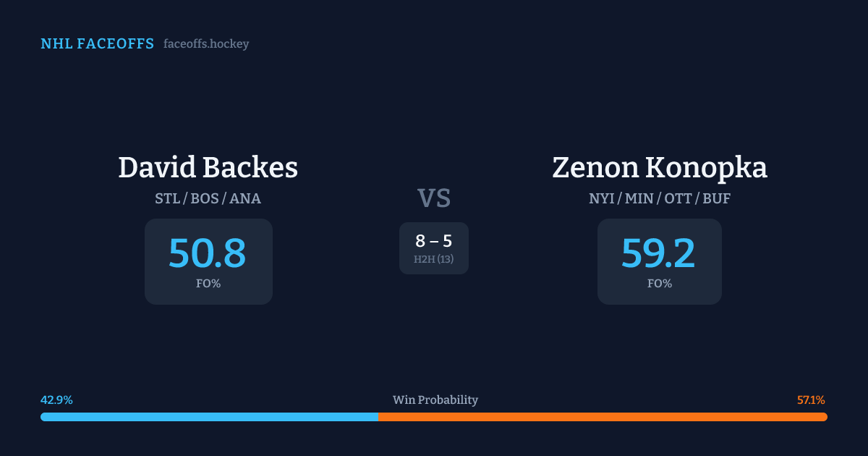Click the 8 – 5 head-to-head score
868x456 pixels.
[x=434, y=242]
